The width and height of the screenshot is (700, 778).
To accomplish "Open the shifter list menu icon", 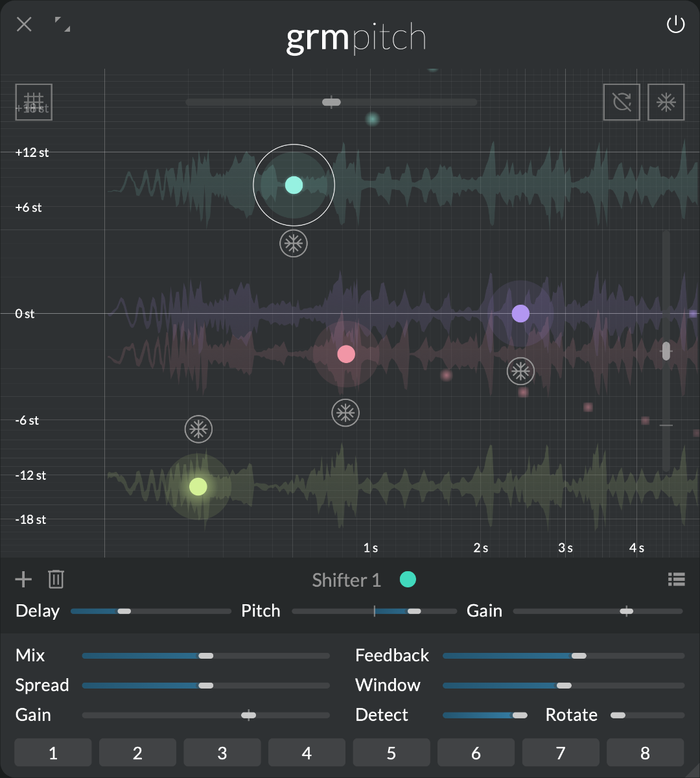I will (x=676, y=579).
